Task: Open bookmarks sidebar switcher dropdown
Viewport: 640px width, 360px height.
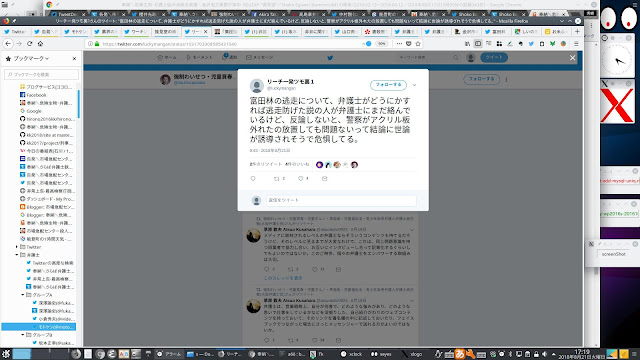Action: [x=31, y=59]
